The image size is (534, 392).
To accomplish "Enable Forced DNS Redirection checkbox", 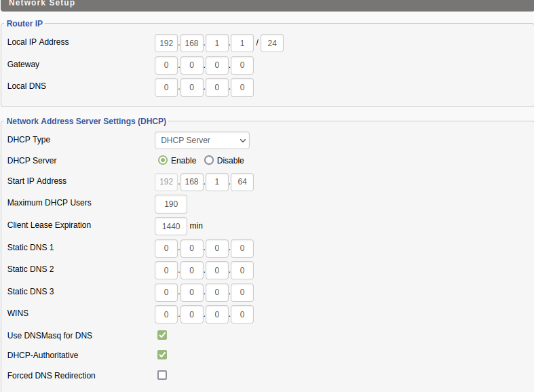I will tap(162, 375).
